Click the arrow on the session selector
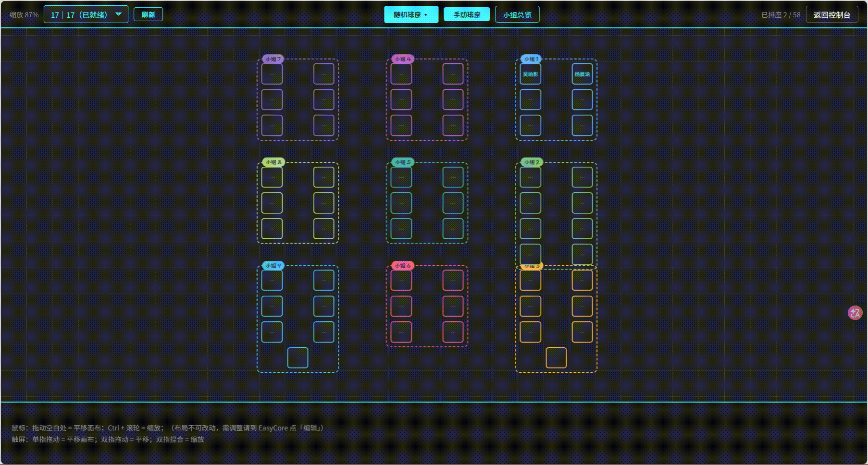The height and width of the screenshot is (465, 868). coord(118,14)
